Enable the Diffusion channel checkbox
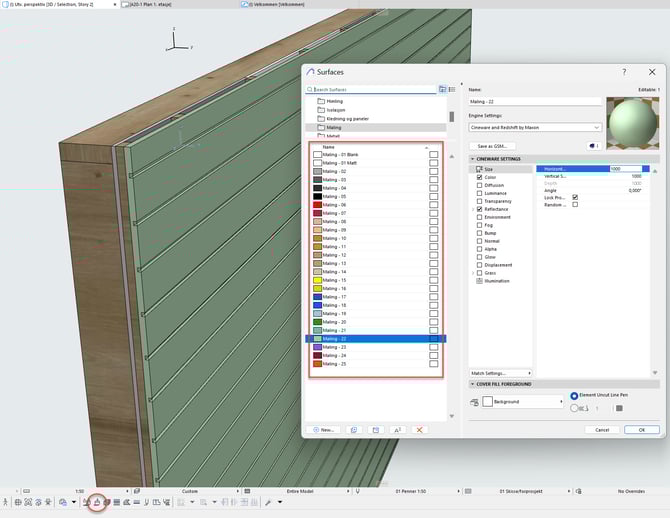670x518 pixels. click(x=480, y=185)
